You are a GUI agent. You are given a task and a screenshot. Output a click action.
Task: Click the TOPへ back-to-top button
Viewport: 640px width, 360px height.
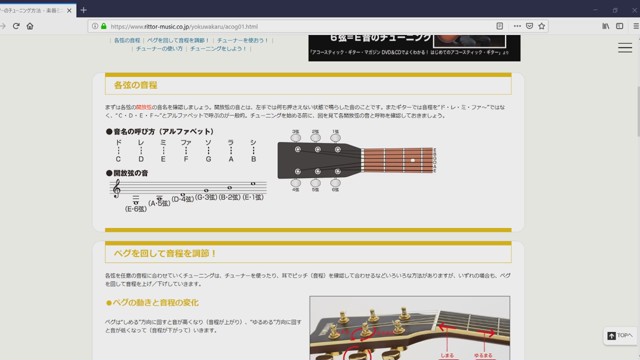click(x=620, y=336)
